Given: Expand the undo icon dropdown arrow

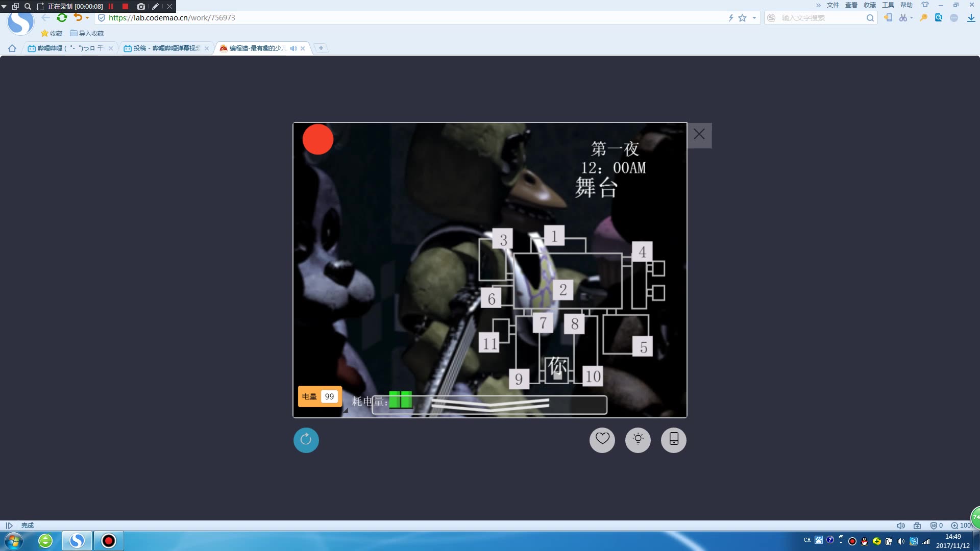Looking at the screenshot, I should click(87, 18).
